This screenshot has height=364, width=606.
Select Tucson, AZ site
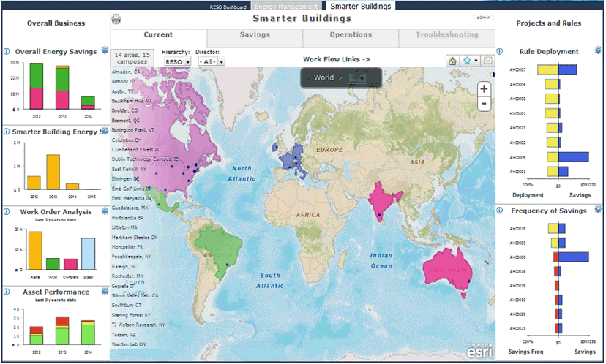coord(124,335)
